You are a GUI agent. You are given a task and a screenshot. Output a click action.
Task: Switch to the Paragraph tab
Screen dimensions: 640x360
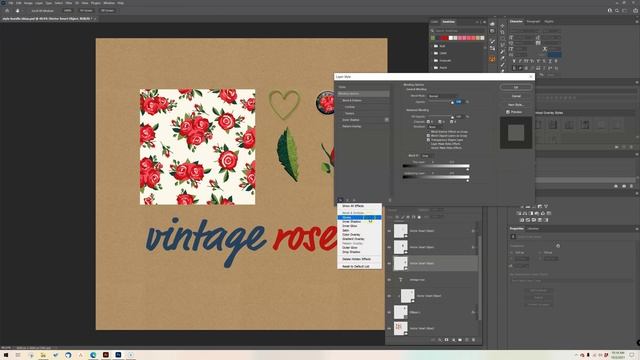point(533,22)
